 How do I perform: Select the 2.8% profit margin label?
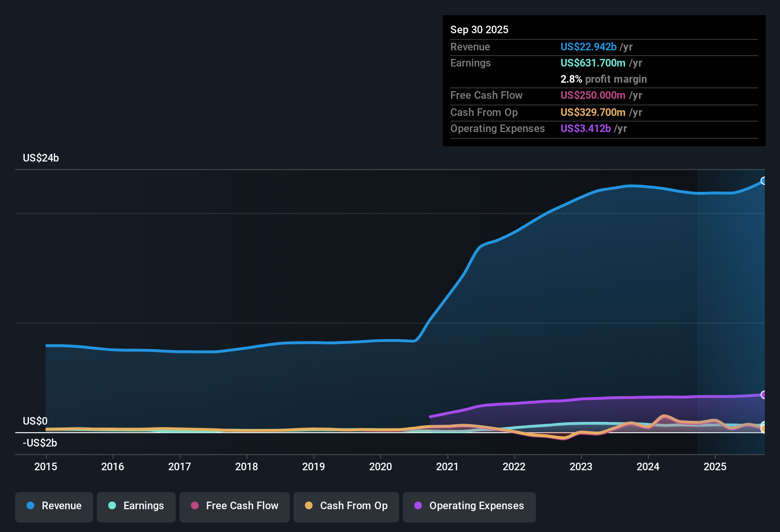click(x=604, y=79)
